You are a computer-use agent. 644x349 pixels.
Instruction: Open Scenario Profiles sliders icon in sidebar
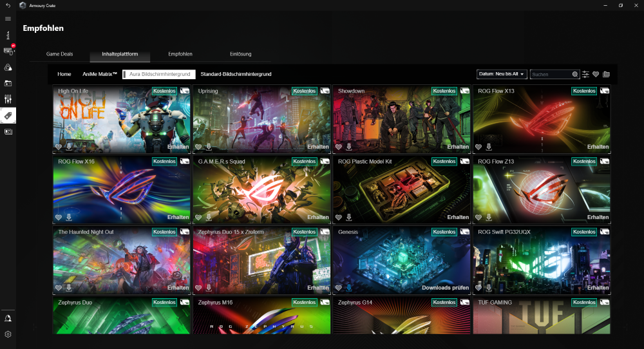point(8,99)
